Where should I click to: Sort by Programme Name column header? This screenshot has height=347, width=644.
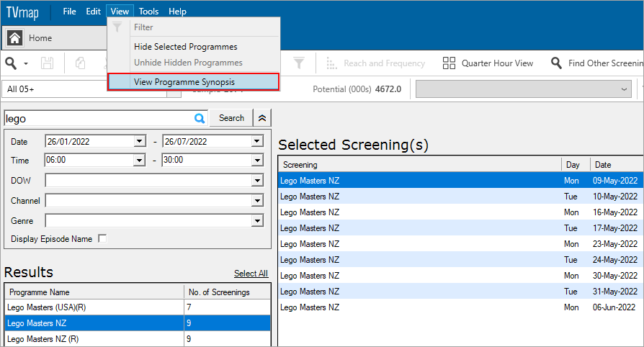[94, 292]
